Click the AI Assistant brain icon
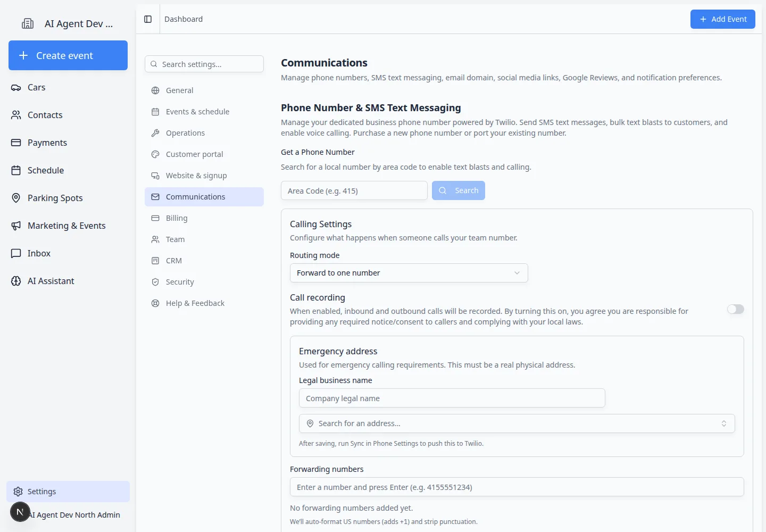The width and height of the screenshot is (766, 532). click(16, 281)
